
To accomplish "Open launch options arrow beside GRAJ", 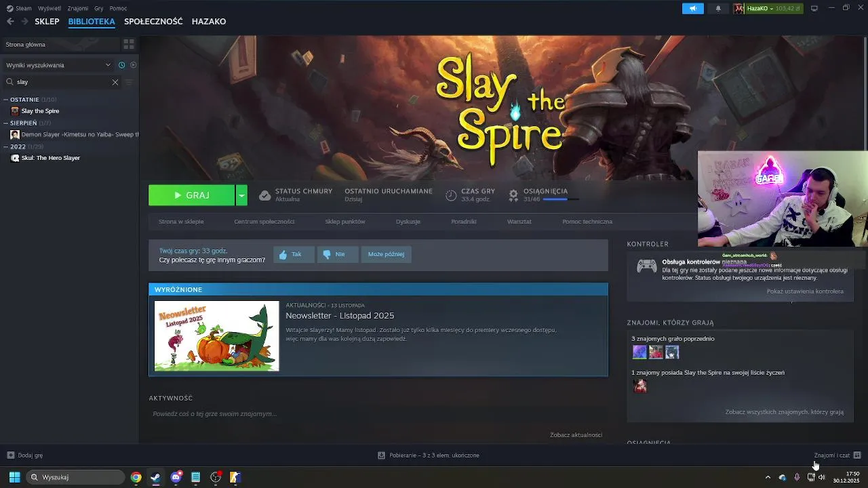I will 241,195.
